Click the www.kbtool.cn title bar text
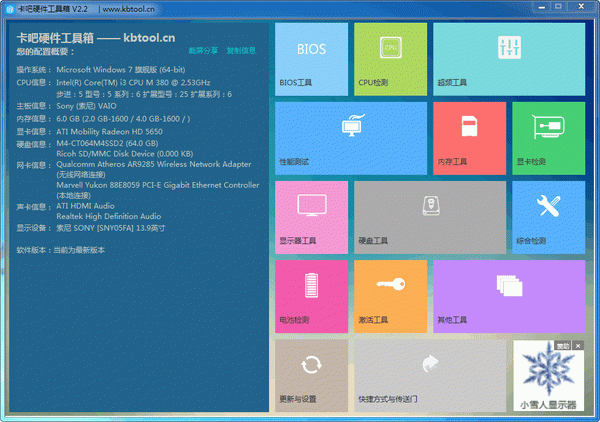 point(129,9)
